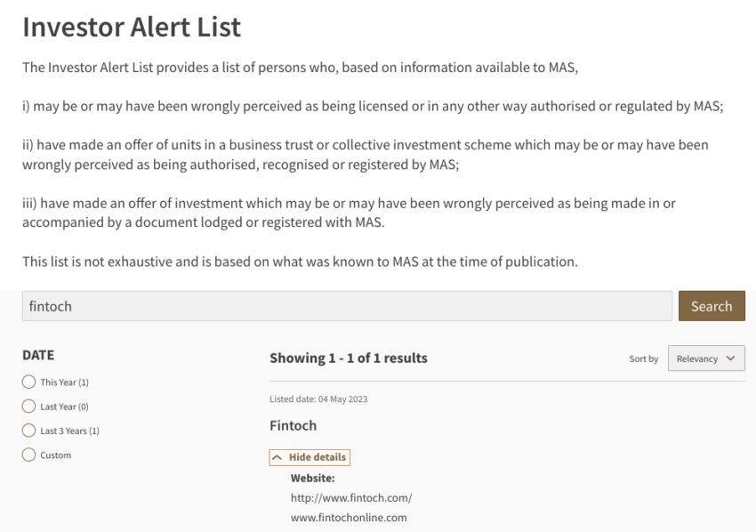Click the Listed date 04 May 2023 text
Viewport: 756px width, 532px height.
pos(318,399)
